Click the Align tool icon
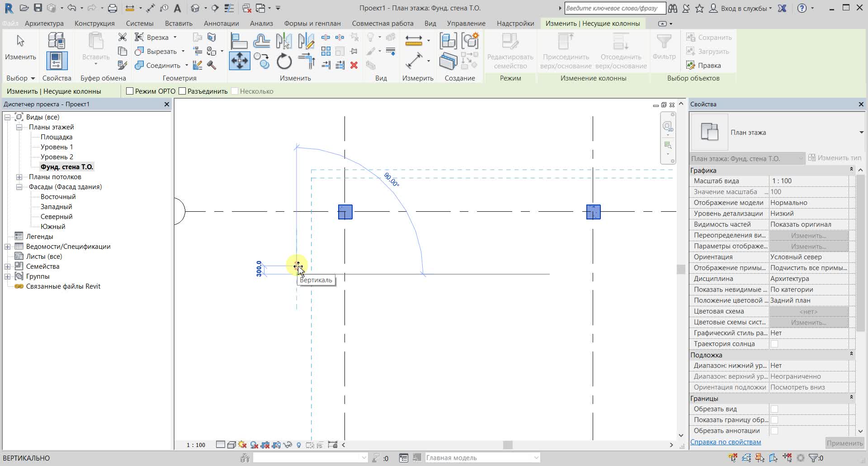The width and height of the screenshot is (868, 466). tap(239, 41)
